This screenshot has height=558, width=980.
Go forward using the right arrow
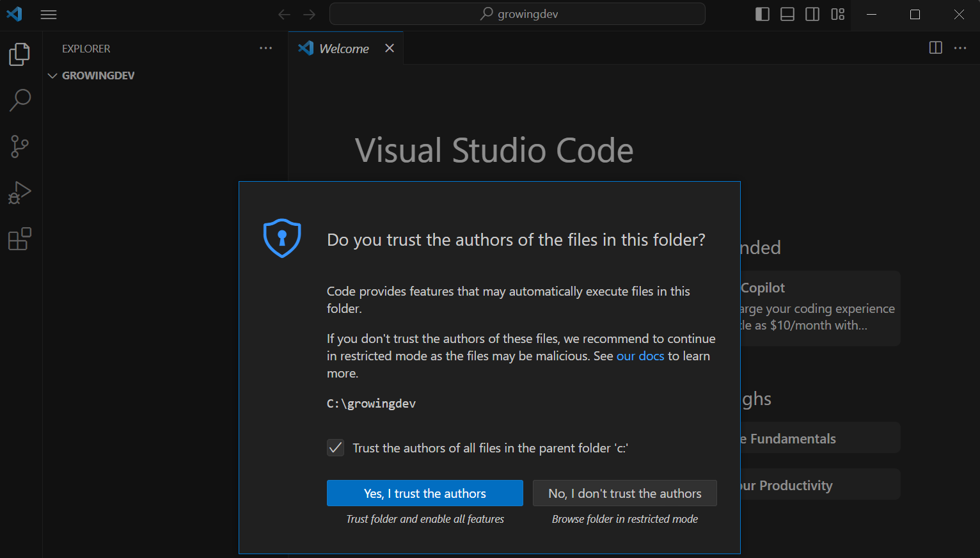click(x=310, y=14)
